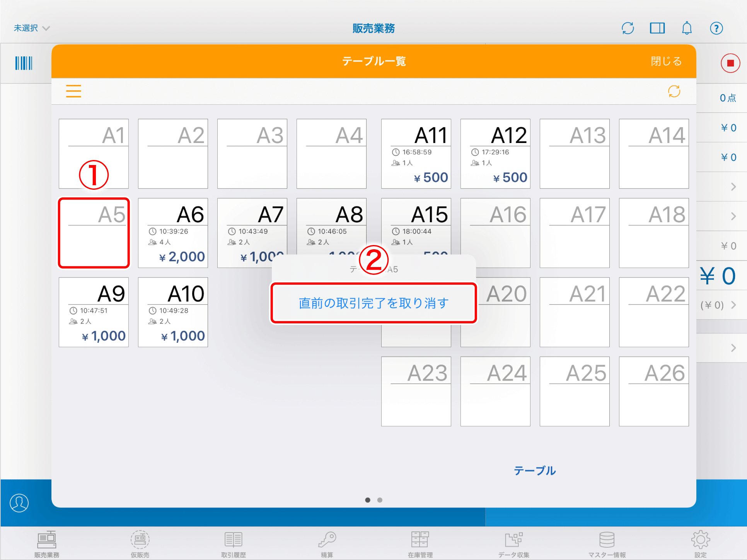The width and height of the screenshot is (747, 560).
Task: Select table A1
Action: coord(94,154)
